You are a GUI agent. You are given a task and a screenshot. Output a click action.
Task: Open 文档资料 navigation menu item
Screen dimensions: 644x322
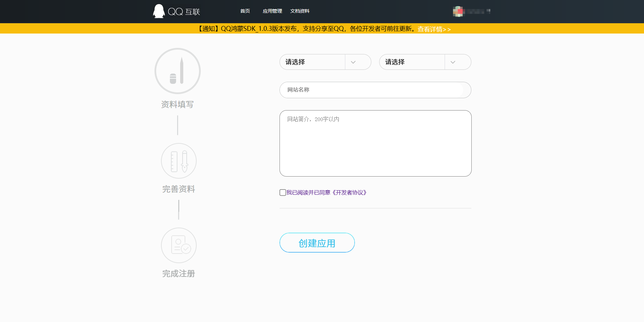click(300, 11)
